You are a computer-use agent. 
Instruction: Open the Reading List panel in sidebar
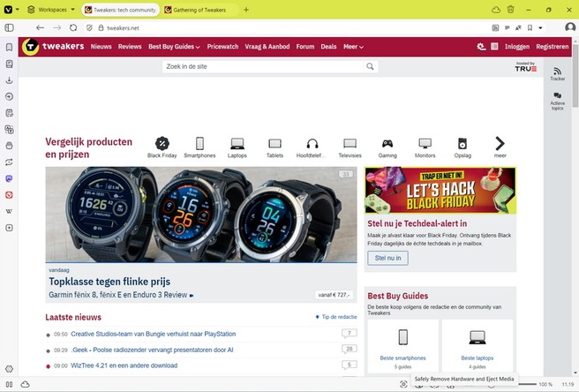pos(9,64)
